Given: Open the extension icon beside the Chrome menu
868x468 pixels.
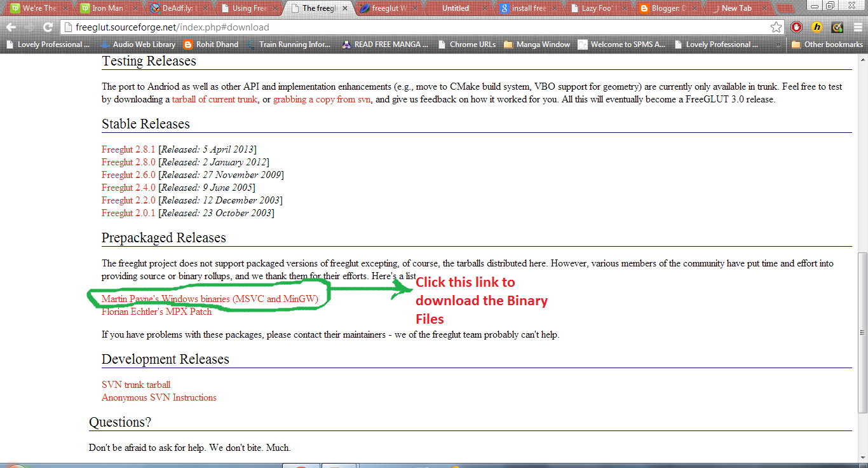Looking at the screenshot, I should (837, 27).
